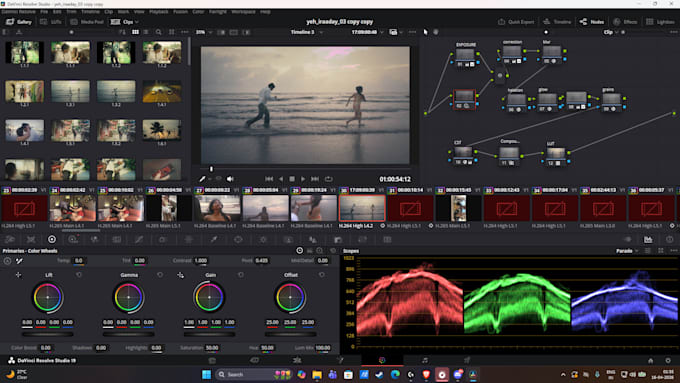Toggle the Media Pool panel
Image resolution: width=680 pixels, height=383 pixels.
click(87, 22)
